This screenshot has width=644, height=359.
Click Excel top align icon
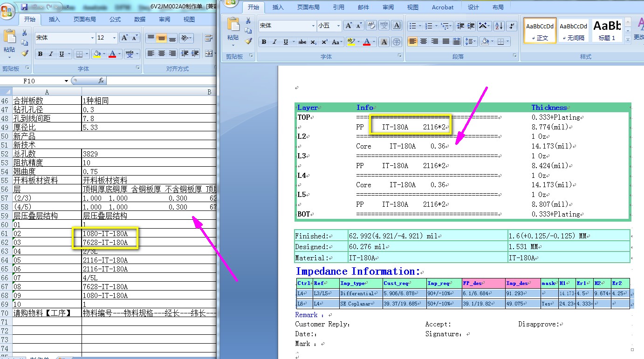point(151,38)
